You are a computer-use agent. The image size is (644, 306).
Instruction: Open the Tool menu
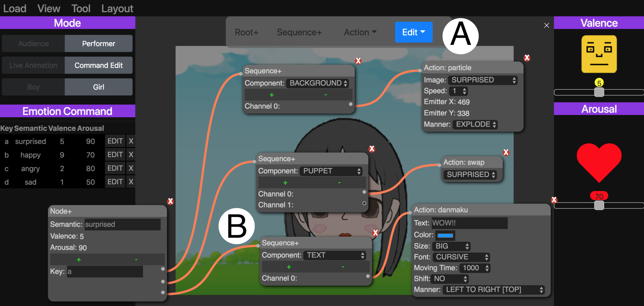81,8
